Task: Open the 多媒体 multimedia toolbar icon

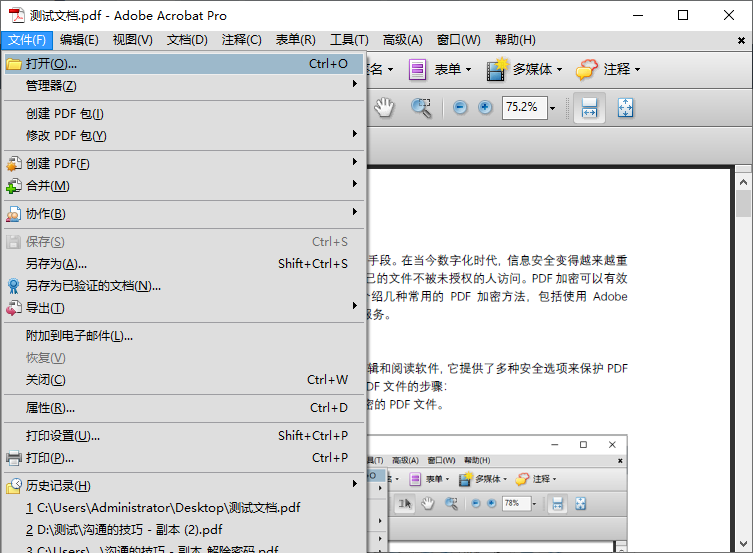Action: [497, 70]
